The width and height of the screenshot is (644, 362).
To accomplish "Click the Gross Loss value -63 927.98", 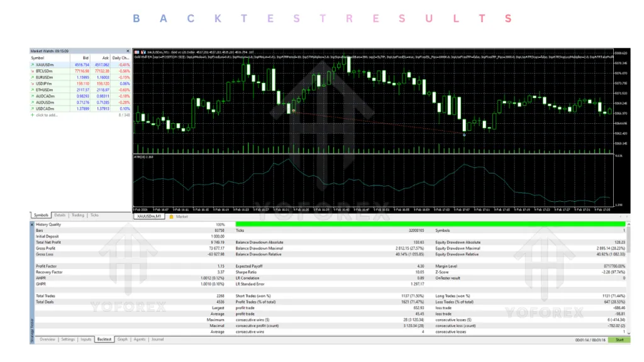I will coord(216,255).
